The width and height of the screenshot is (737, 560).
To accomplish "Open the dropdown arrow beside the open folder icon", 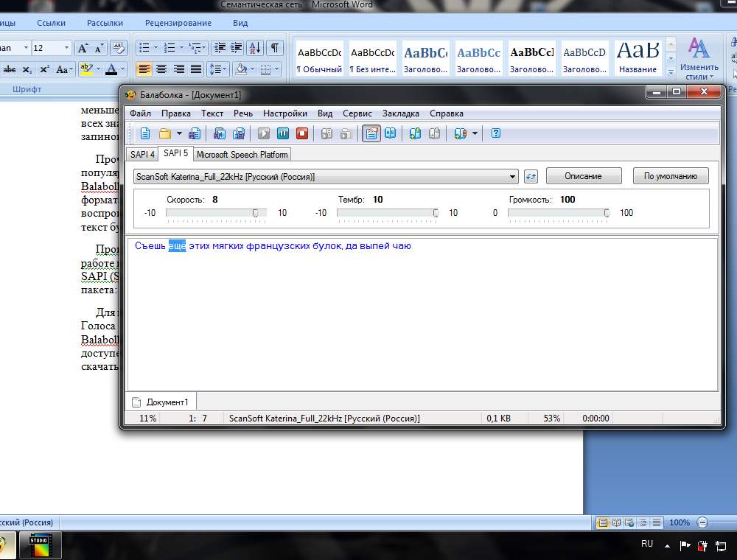I will pos(179,133).
